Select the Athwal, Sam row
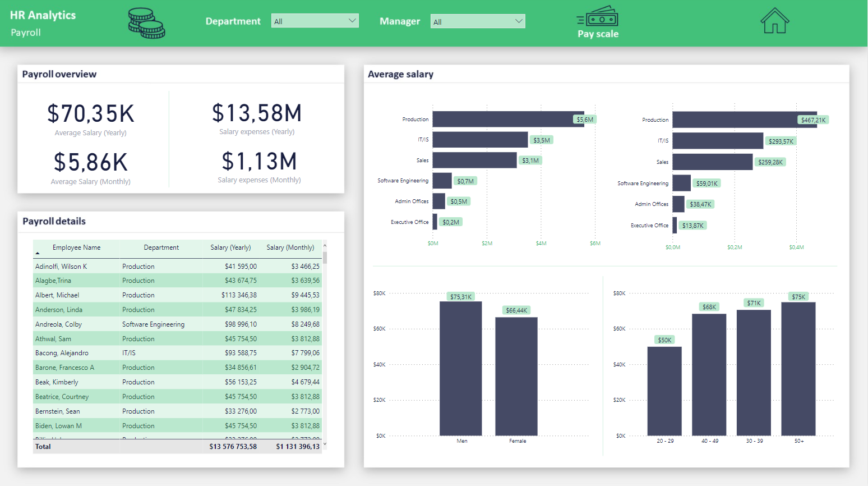Image resolution: width=868 pixels, height=486 pixels. click(x=177, y=339)
